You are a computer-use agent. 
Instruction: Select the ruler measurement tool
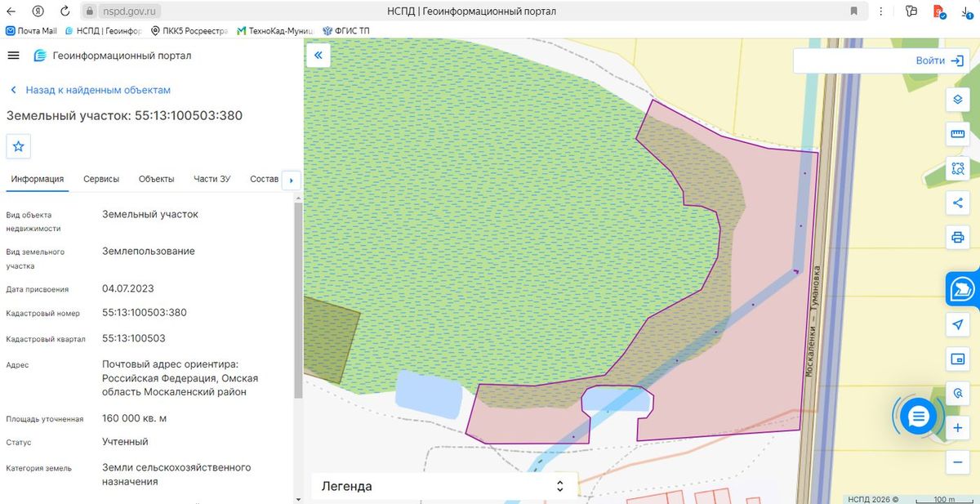958,134
